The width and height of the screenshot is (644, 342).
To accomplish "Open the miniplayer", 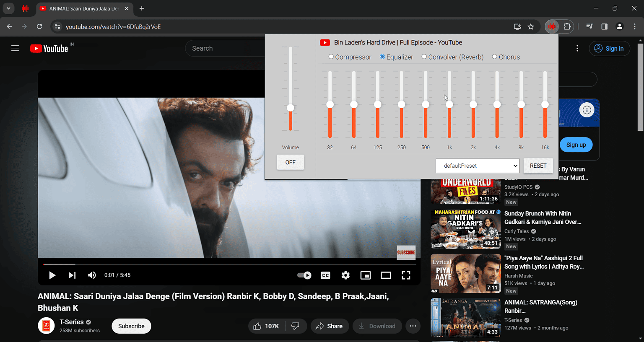I will 366,275.
